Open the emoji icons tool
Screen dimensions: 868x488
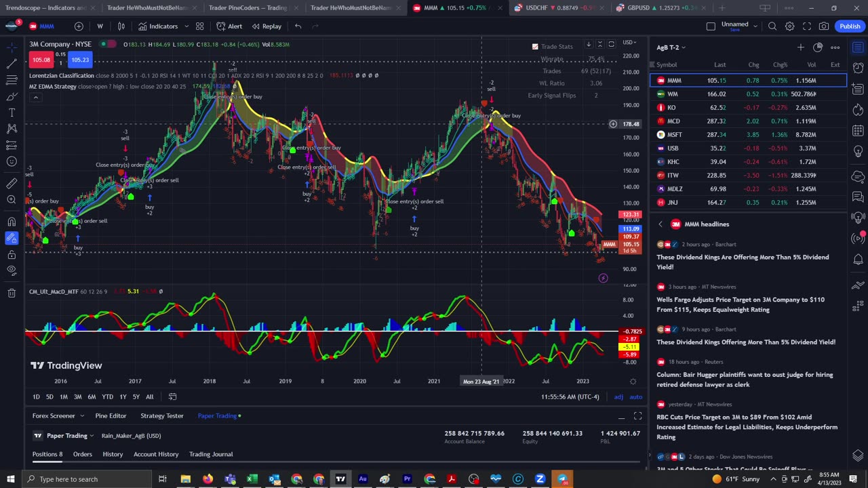click(x=12, y=161)
